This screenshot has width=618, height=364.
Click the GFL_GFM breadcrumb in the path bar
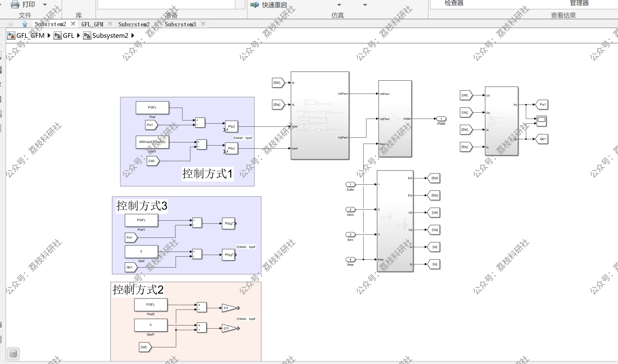[31, 35]
